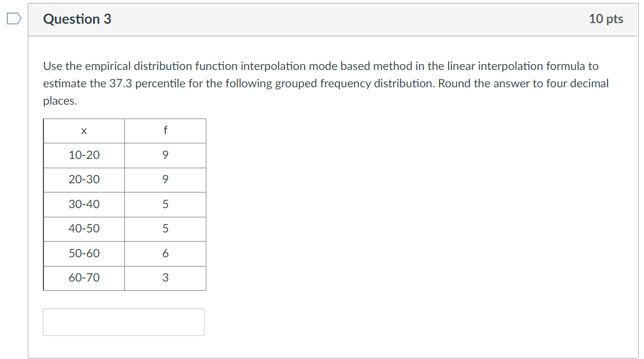Click the frequency value 9 for 10-20
This screenshot has height=359, width=644.
point(165,155)
